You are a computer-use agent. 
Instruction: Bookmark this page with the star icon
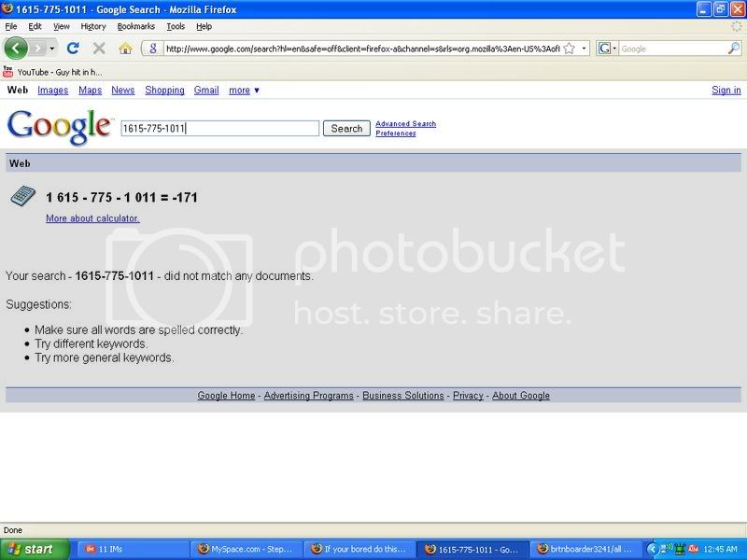570,49
